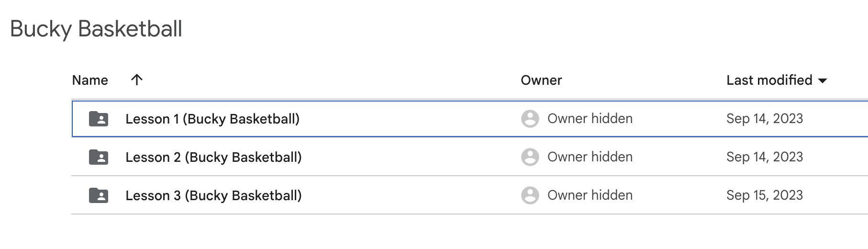Open the Lesson 2 (Bucky Basketball) folder
The image size is (868, 249).
[x=213, y=157]
